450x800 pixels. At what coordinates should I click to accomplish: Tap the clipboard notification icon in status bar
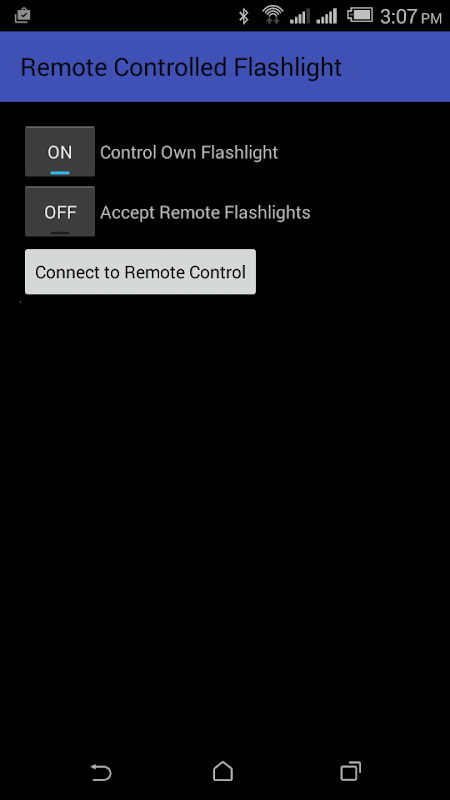(x=22, y=16)
